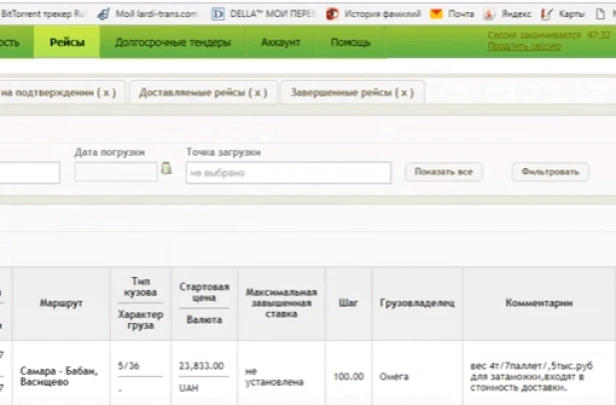Image resolution: width=616 pixels, height=405 pixels.
Task: Open the Точка загрузки selection field
Action: (287, 172)
